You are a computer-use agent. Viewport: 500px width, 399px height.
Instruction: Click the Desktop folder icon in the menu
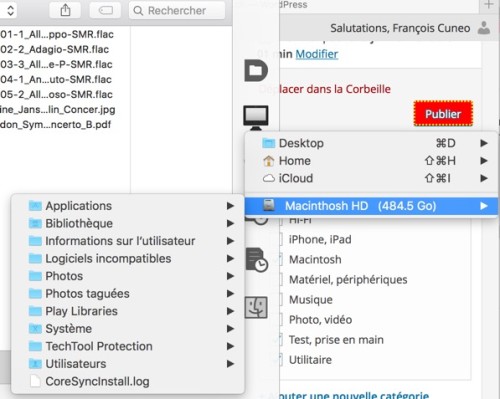[268, 143]
